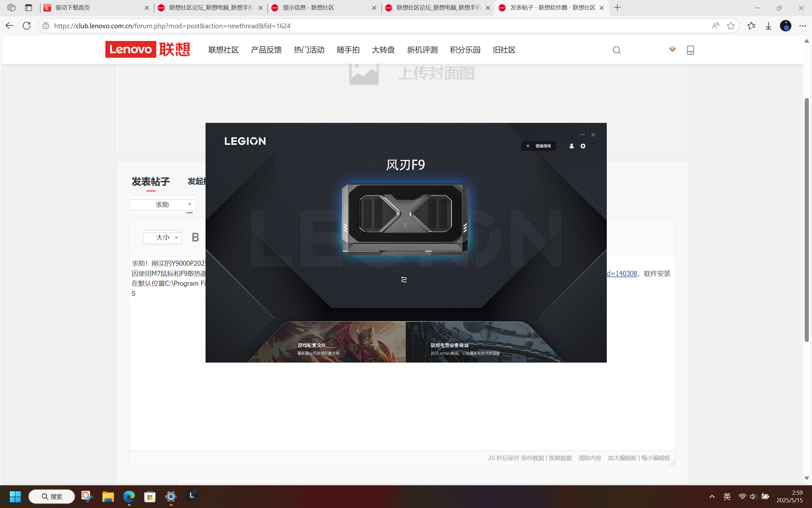Click the scrollbar down arrow
812x508 pixels.
(807, 478)
